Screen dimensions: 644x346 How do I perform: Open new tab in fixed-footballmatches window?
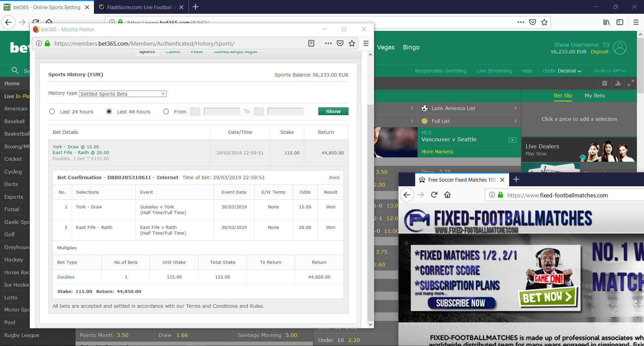point(516,180)
